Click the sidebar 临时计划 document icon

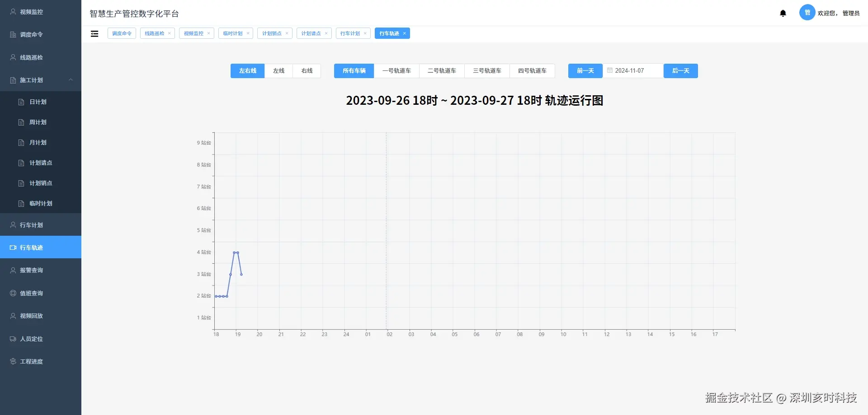pos(21,204)
